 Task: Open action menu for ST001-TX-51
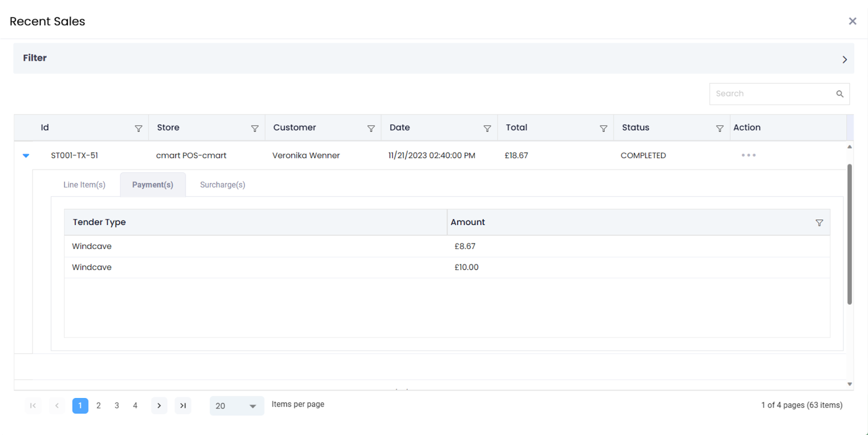(748, 155)
